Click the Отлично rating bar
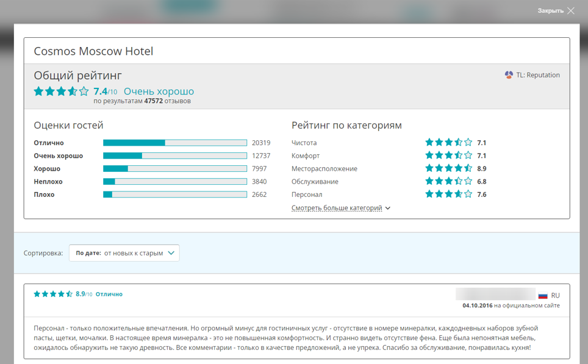 (x=175, y=143)
